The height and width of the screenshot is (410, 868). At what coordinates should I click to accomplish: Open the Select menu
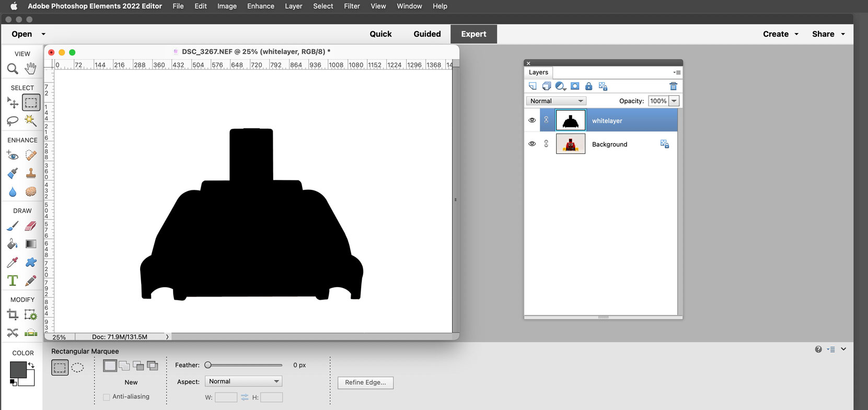(x=323, y=6)
